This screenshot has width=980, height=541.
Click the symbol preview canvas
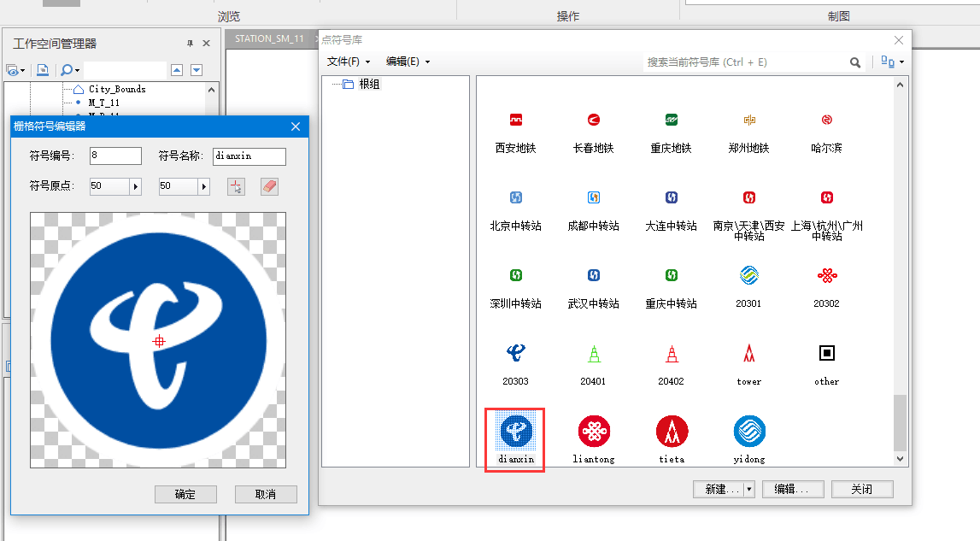point(158,340)
